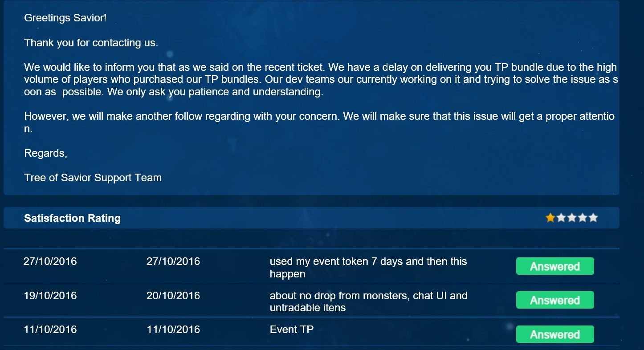The width and height of the screenshot is (644, 350).
Task: Click Answered status for Event TP ticket
Action: click(x=555, y=334)
